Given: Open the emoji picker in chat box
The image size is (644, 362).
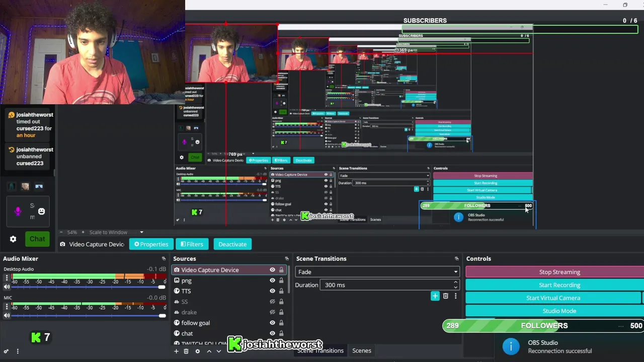Looking at the screenshot, I should (x=42, y=211).
